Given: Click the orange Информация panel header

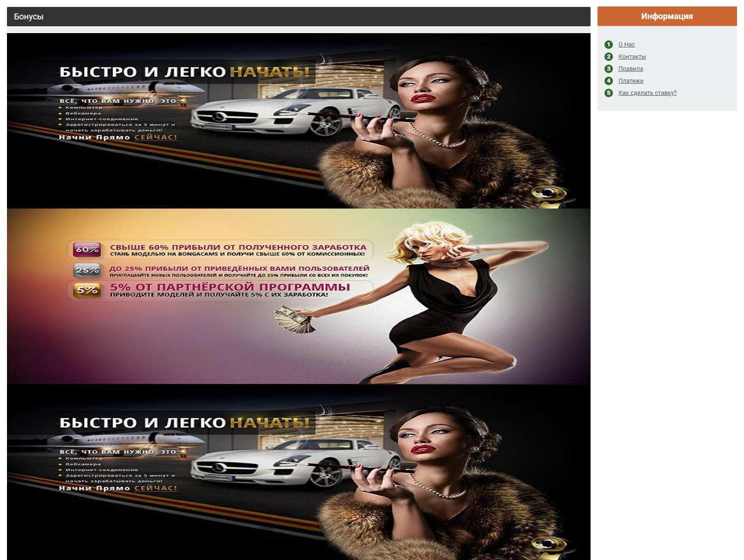Looking at the screenshot, I should [x=667, y=16].
